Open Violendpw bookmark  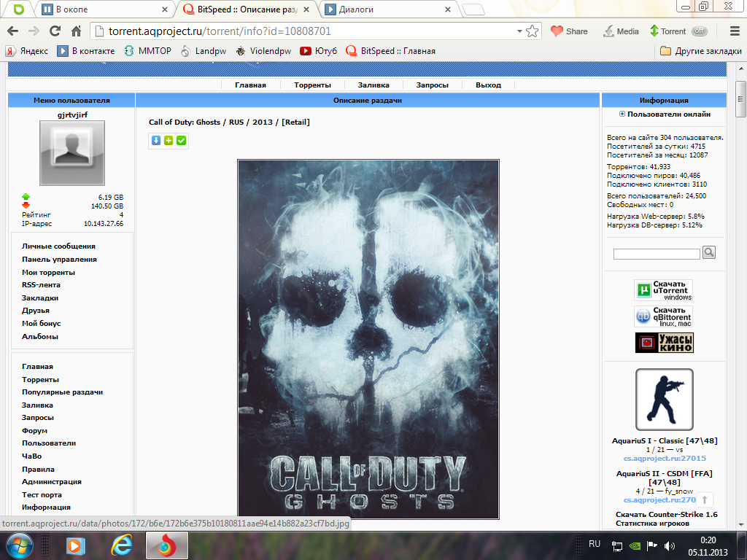click(x=263, y=51)
